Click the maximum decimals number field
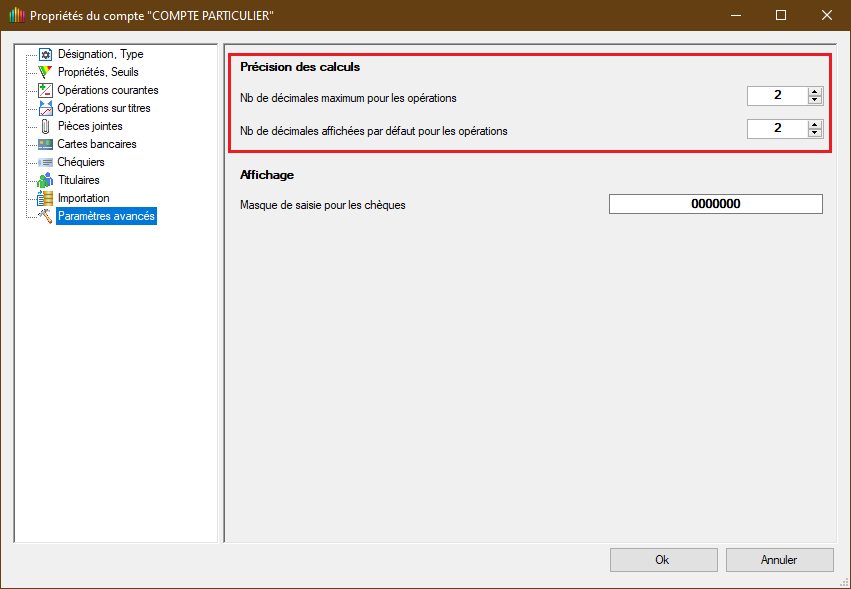The height and width of the screenshot is (589, 851). click(777, 96)
